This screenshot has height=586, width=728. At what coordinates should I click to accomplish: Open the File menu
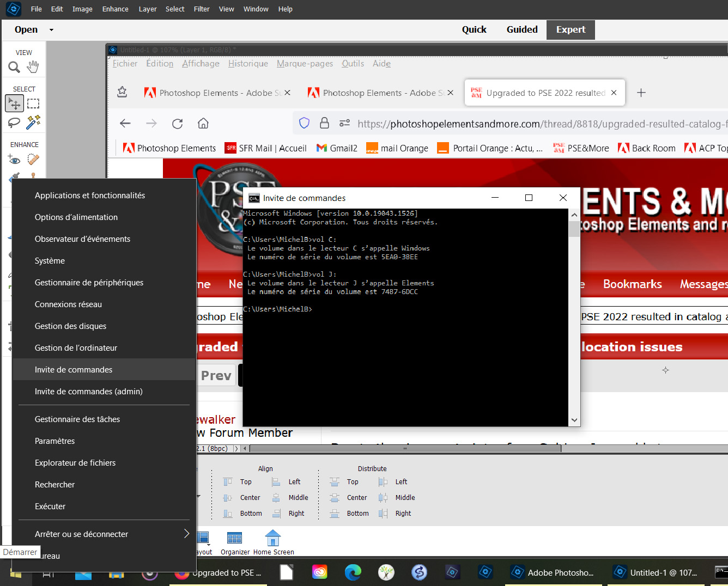[x=37, y=9]
